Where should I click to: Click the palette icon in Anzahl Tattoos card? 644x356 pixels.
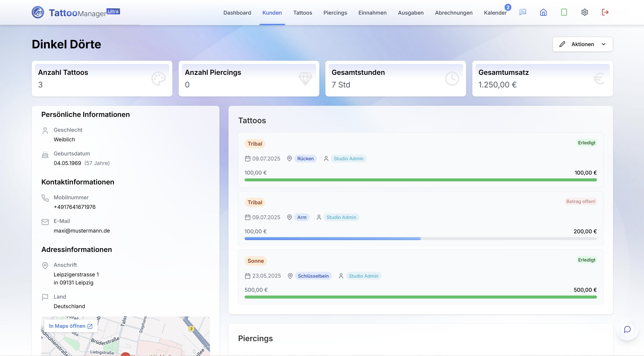click(x=158, y=79)
